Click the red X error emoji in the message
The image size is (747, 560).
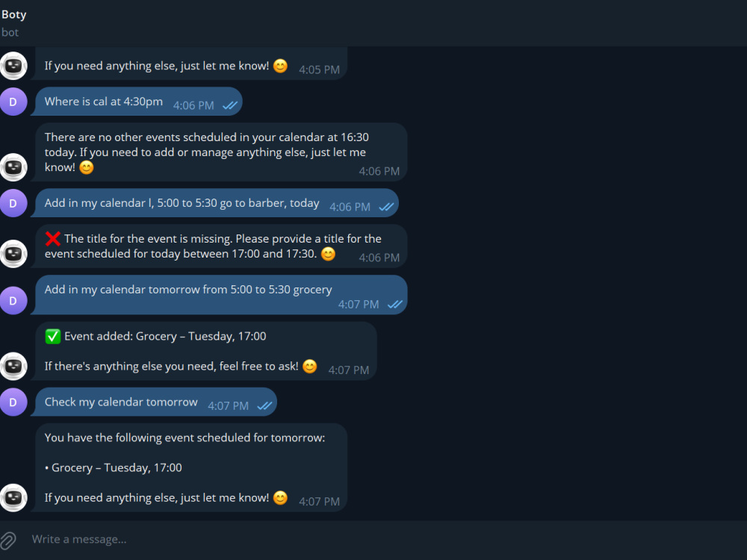click(x=52, y=239)
